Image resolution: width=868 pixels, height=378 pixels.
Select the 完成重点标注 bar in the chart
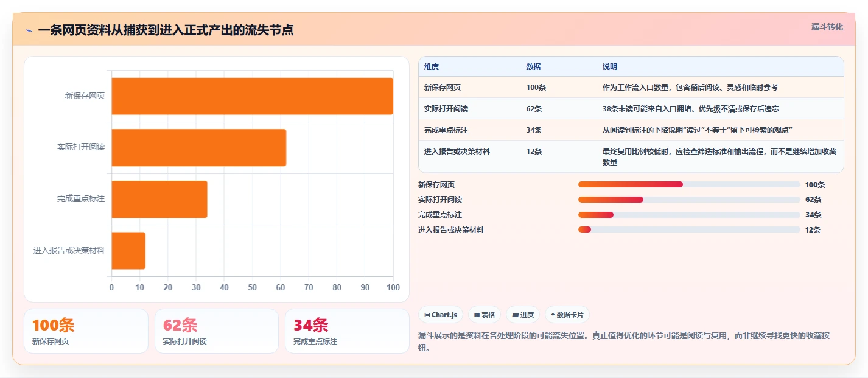(x=159, y=199)
